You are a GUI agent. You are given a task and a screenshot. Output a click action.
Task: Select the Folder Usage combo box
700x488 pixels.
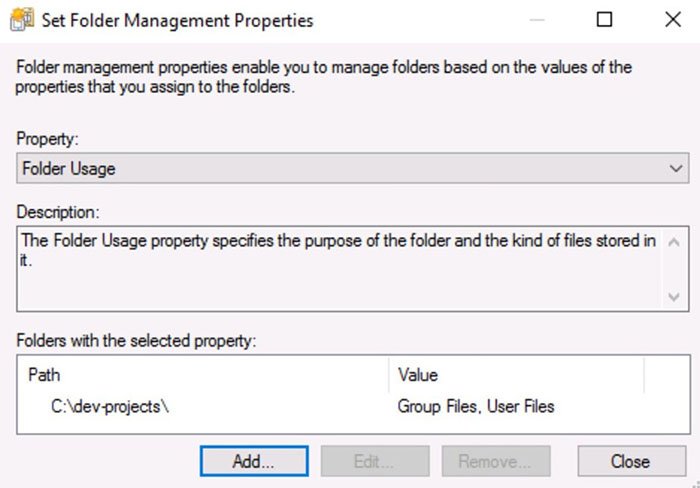(353, 168)
